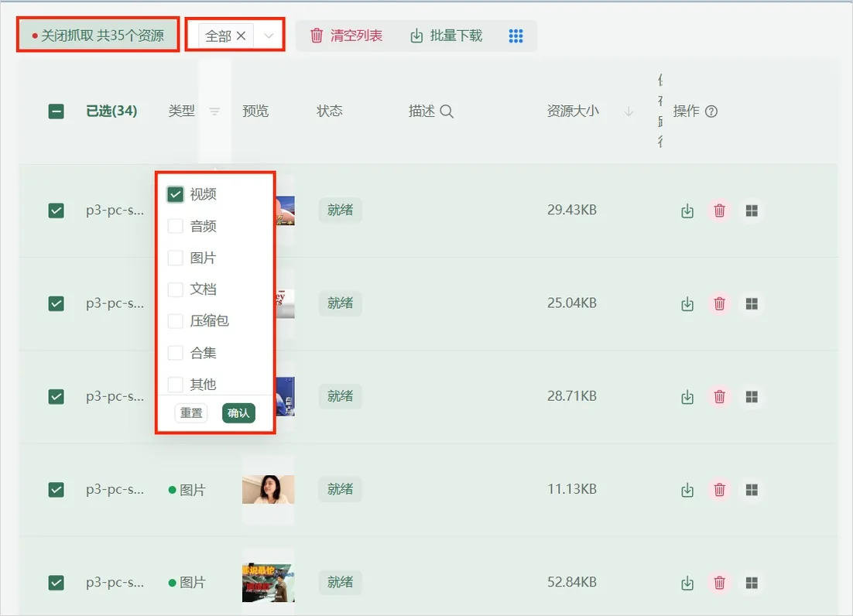
Task: Expand the 全部 dropdown chevron
Action: (x=268, y=36)
